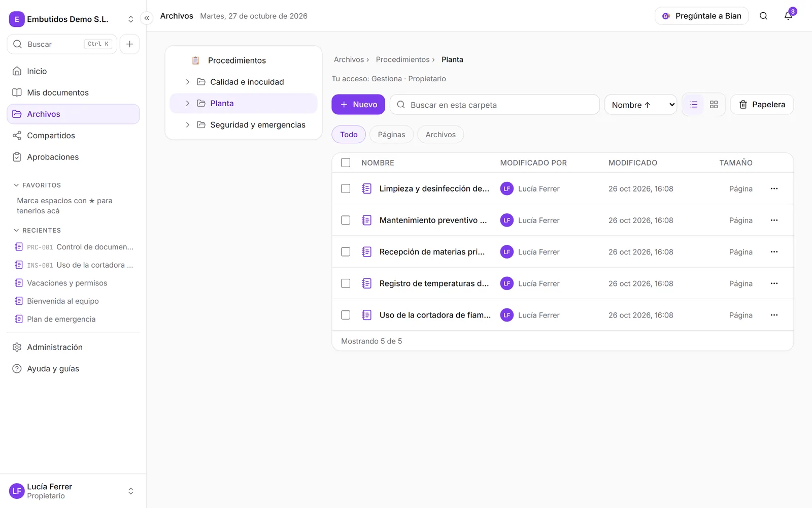Tick checkbox for Registro de temperaturas

pos(346,283)
